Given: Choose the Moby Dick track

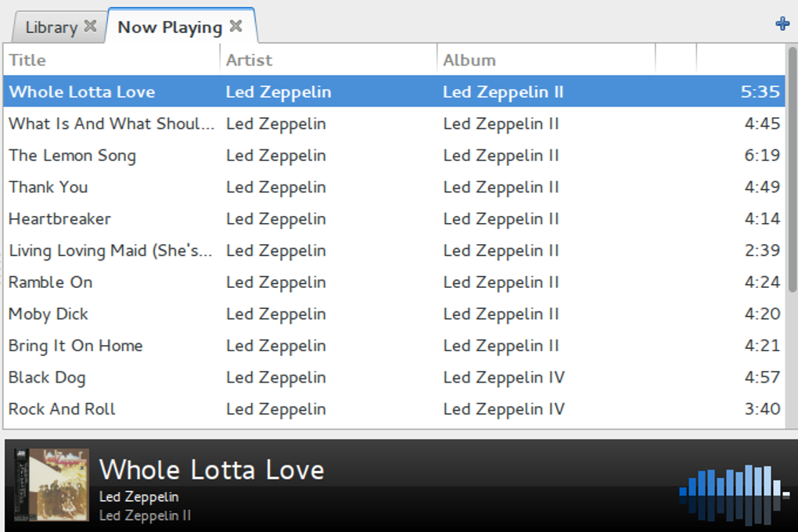Looking at the screenshot, I should point(49,315).
